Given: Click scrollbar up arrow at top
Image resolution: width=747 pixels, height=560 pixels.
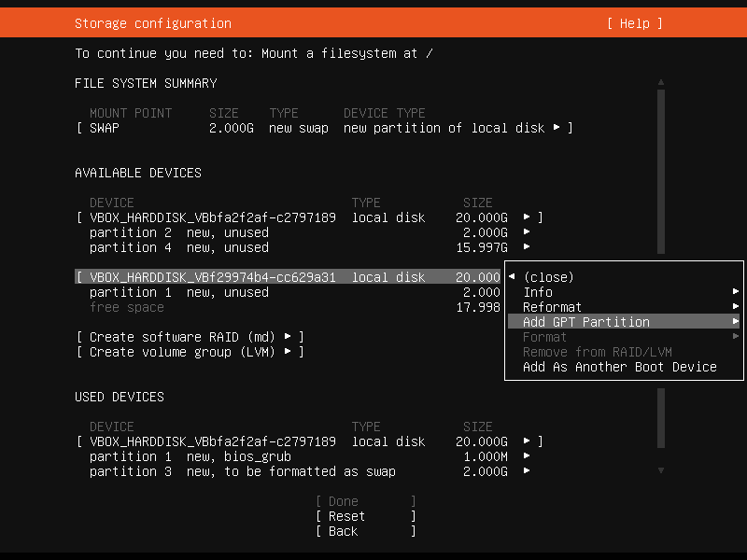Looking at the screenshot, I should [x=661, y=82].
